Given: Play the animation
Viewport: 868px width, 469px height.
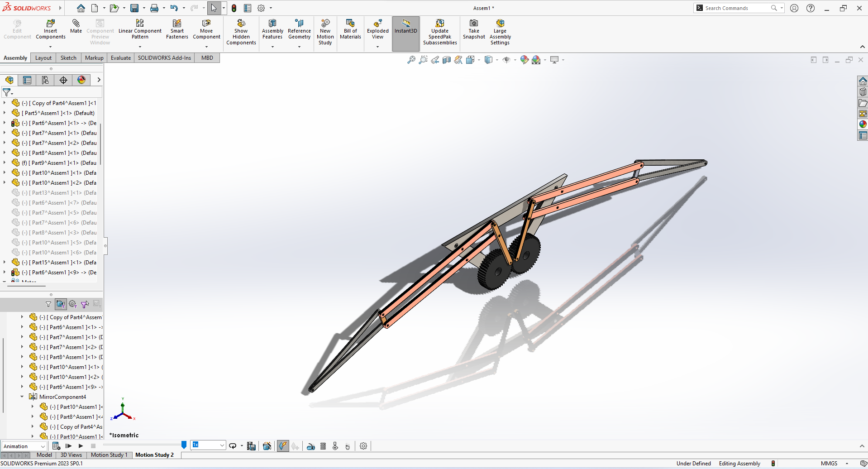Looking at the screenshot, I should [x=81, y=446].
